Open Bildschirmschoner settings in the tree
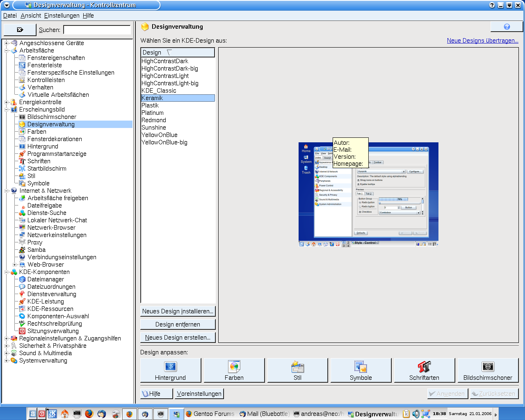Screen dimensions: 525x420 coord(52,117)
